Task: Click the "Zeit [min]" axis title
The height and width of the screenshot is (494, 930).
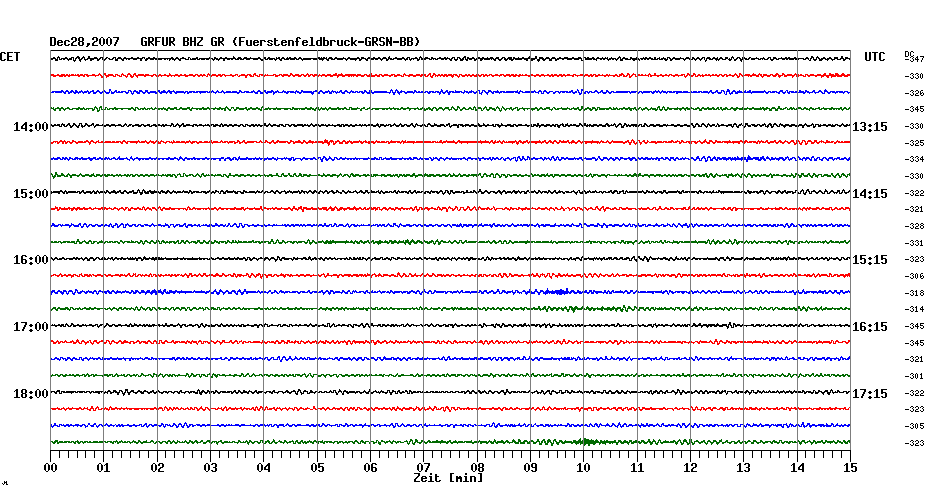Action: pos(448,478)
